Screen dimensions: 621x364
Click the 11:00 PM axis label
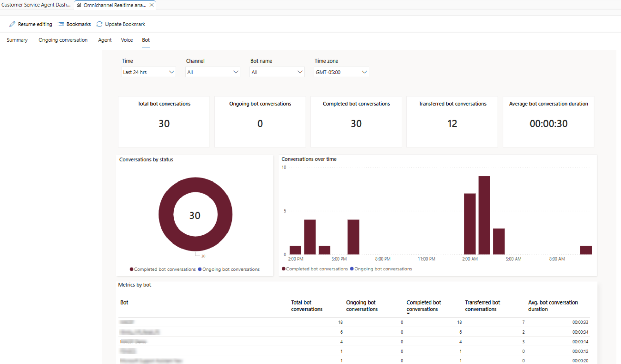426,259
